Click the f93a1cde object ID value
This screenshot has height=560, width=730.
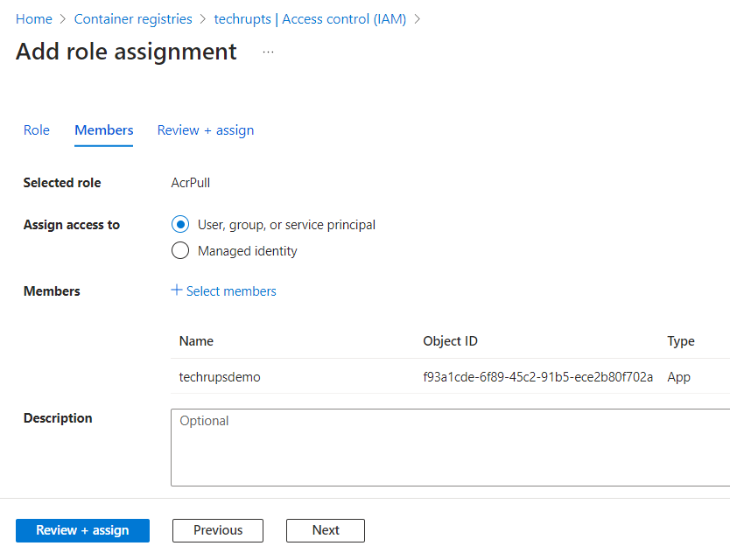tap(537, 377)
